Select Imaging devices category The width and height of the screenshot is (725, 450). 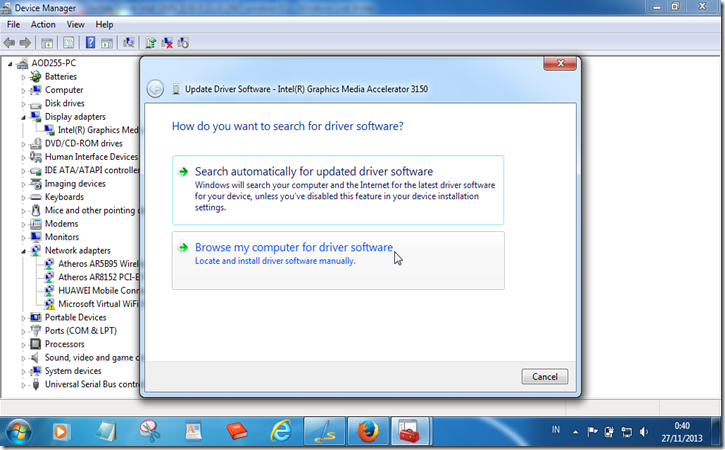[75, 184]
